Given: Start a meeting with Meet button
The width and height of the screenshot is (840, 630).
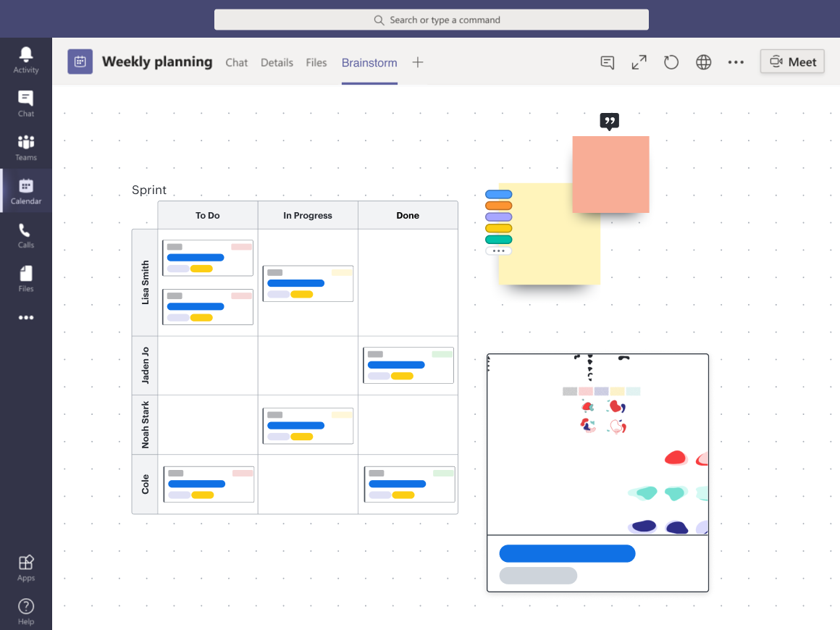Looking at the screenshot, I should click(792, 62).
